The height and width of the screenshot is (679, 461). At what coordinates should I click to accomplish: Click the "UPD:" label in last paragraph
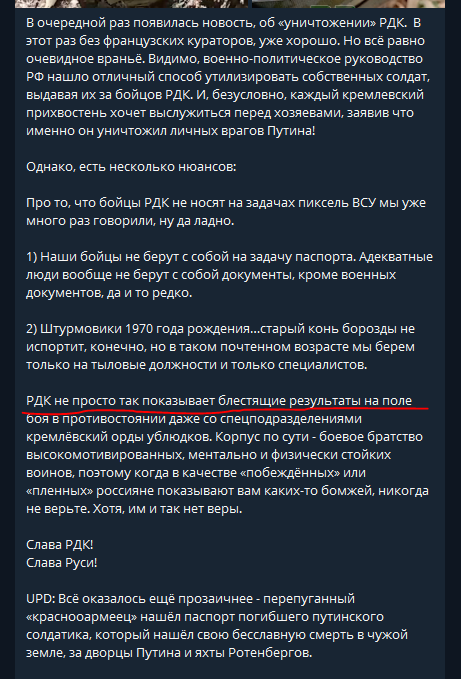pyautogui.click(x=40, y=599)
